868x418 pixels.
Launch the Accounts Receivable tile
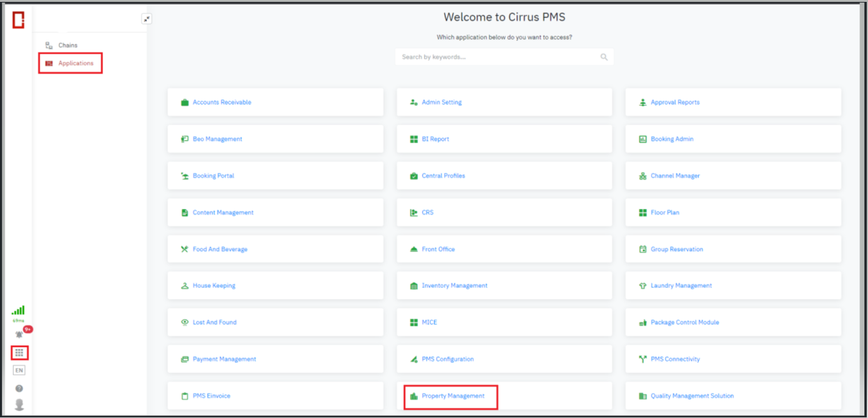pos(222,102)
